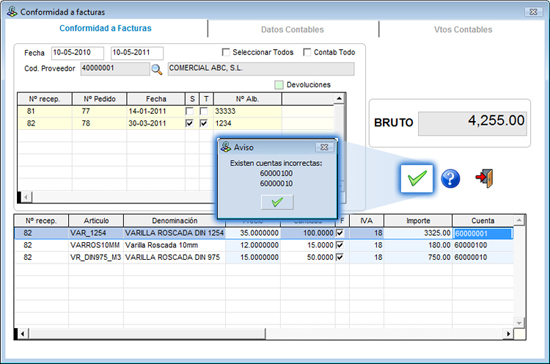Confirm with the large green checkmark button
Image resolution: width=550 pixels, height=364 pixels.
(417, 178)
